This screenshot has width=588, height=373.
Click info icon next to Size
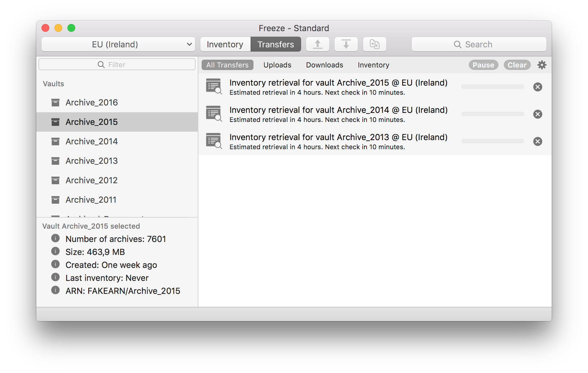tap(55, 251)
